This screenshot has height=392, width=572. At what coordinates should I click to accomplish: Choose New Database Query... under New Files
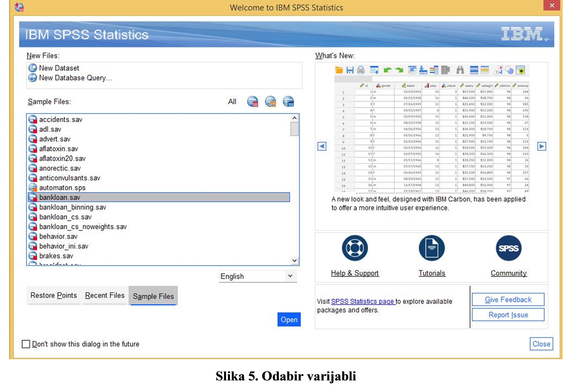tap(75, 78)
